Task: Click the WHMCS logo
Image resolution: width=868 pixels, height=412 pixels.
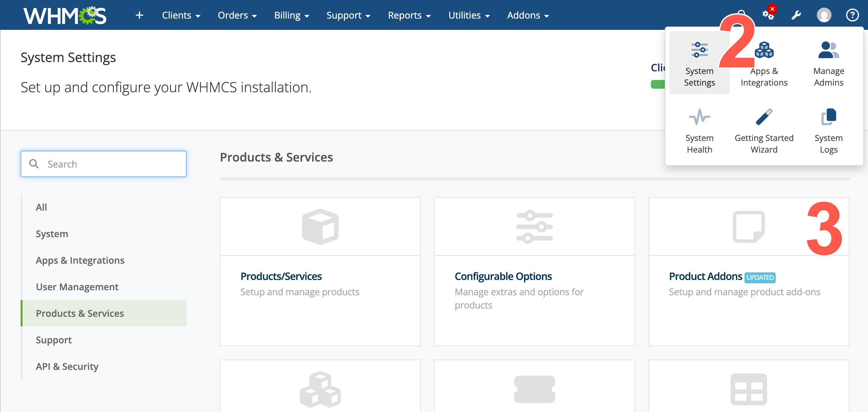Action: [x=65, y=15]
